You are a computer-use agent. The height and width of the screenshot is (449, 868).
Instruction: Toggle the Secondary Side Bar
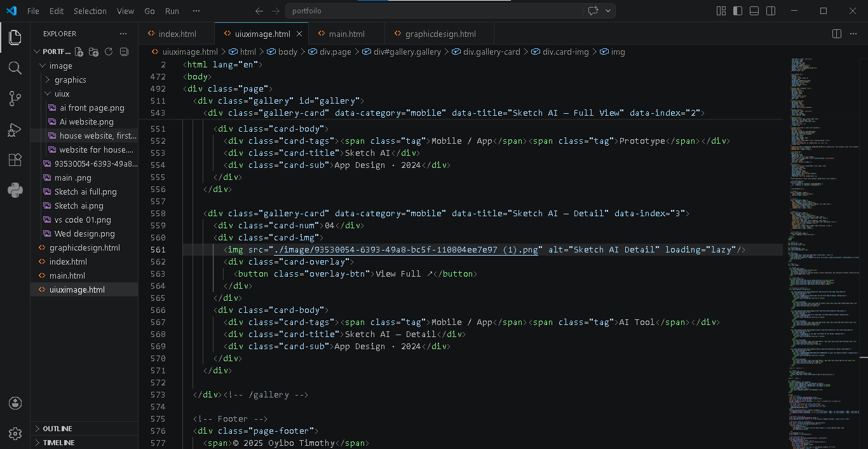tap(771, 11)
